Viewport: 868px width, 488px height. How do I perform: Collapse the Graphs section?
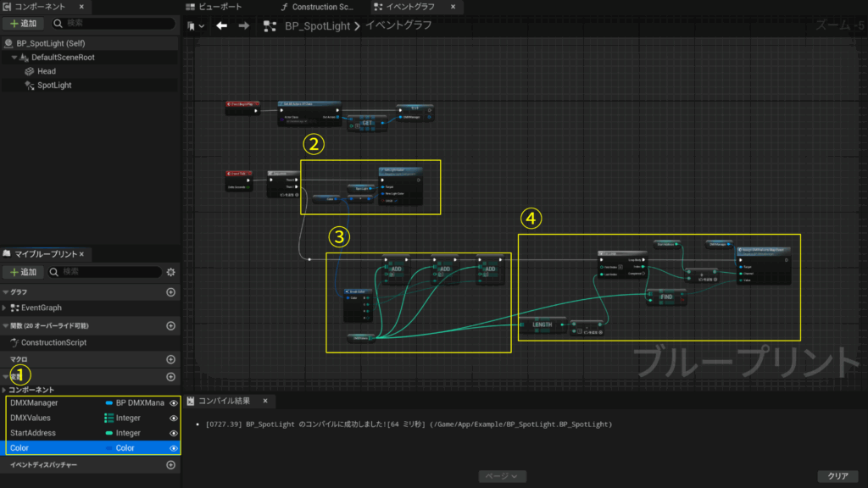(6, 292)
